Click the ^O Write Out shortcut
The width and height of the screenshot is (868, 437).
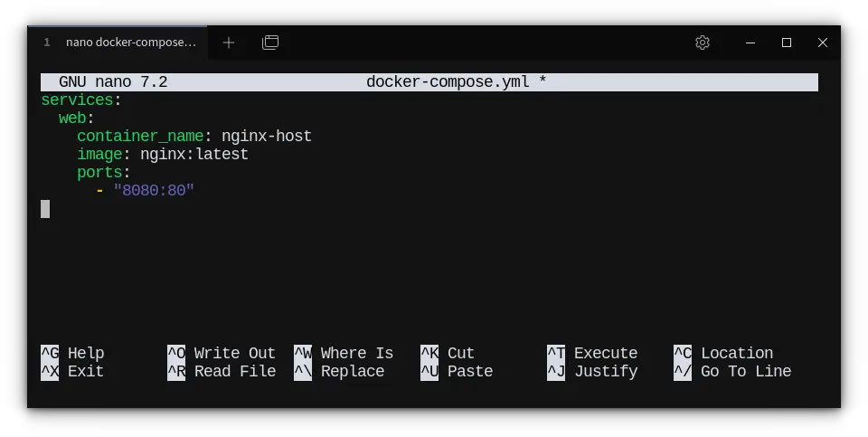click(222, 354)
